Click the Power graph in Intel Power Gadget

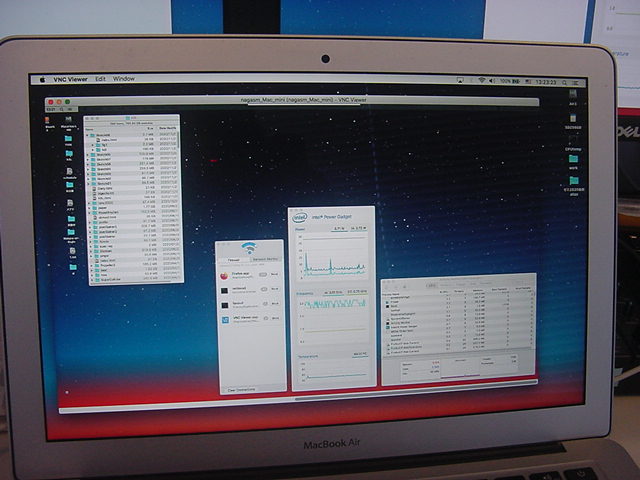(x=332, y=257)
